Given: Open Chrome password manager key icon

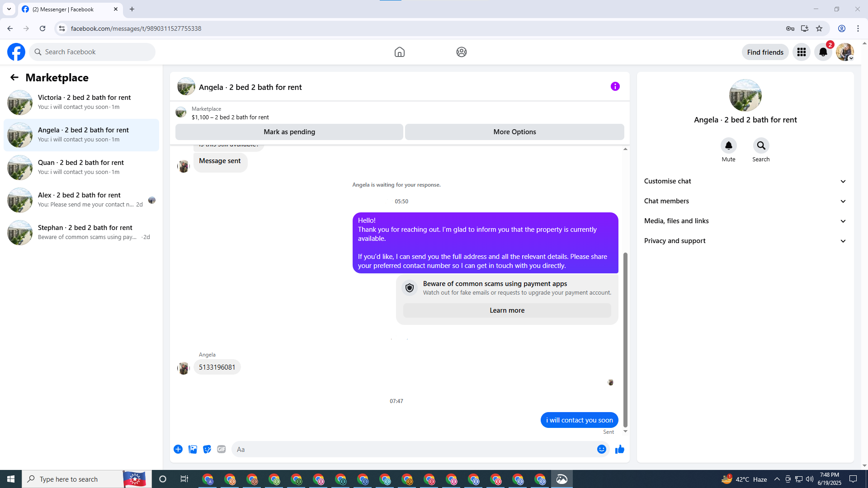Looking at the screenshot, I should 790,28.
